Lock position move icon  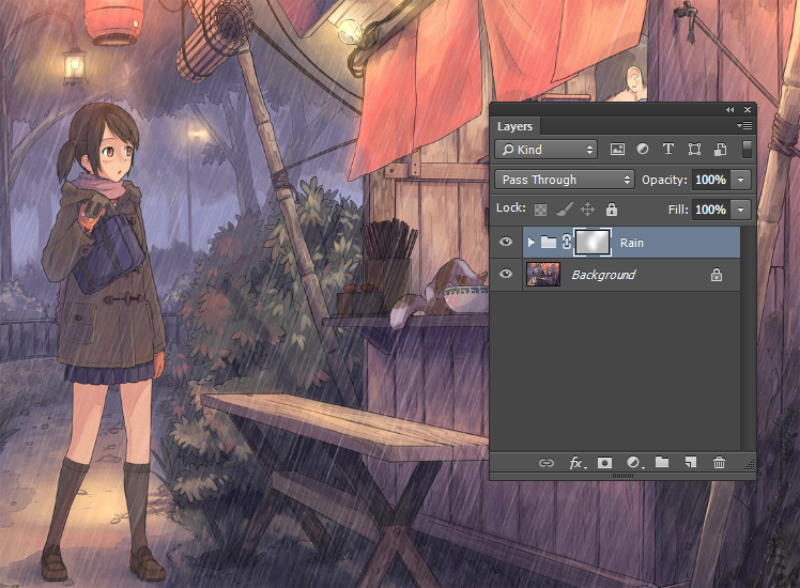coord(587,209)
